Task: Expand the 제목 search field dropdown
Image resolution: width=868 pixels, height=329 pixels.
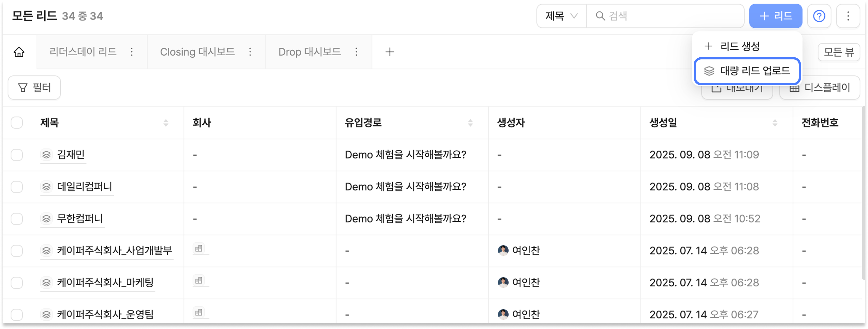Action: (x=561, y=16)
